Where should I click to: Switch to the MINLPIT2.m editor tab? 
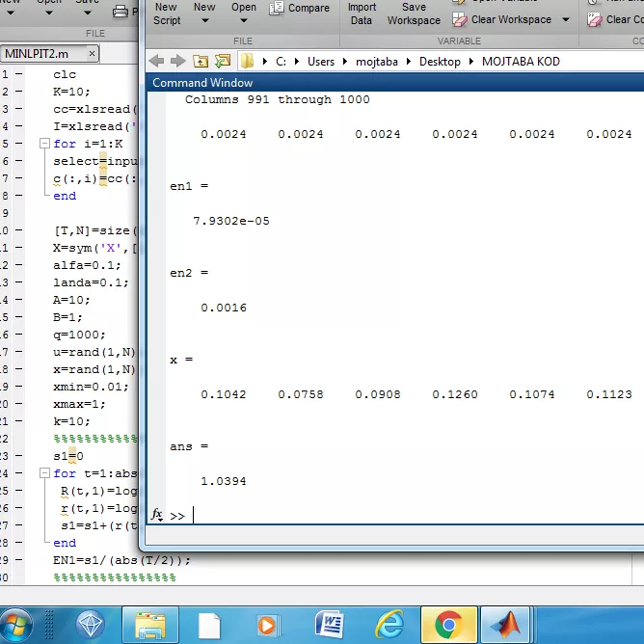tap(39, 53)
